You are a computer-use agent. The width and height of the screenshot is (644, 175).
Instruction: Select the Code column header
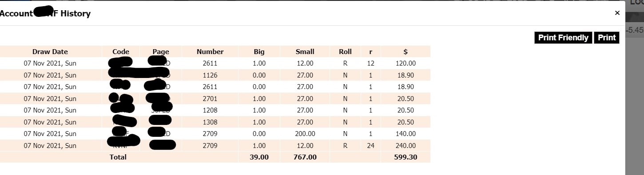(121, 51)
